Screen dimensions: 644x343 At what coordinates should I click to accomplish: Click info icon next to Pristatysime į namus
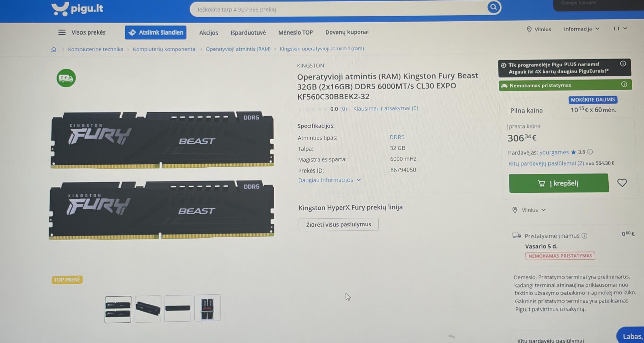click(584, 236)
